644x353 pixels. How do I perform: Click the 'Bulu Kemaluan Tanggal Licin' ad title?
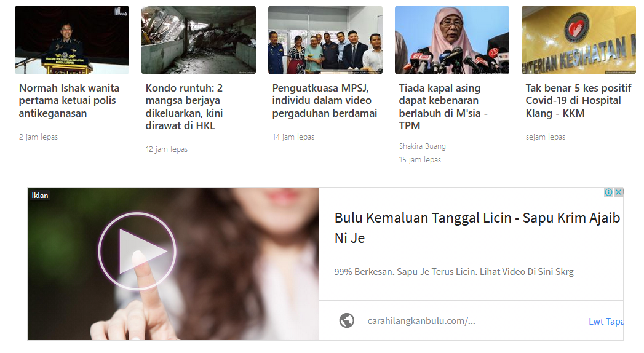(477, 228)
